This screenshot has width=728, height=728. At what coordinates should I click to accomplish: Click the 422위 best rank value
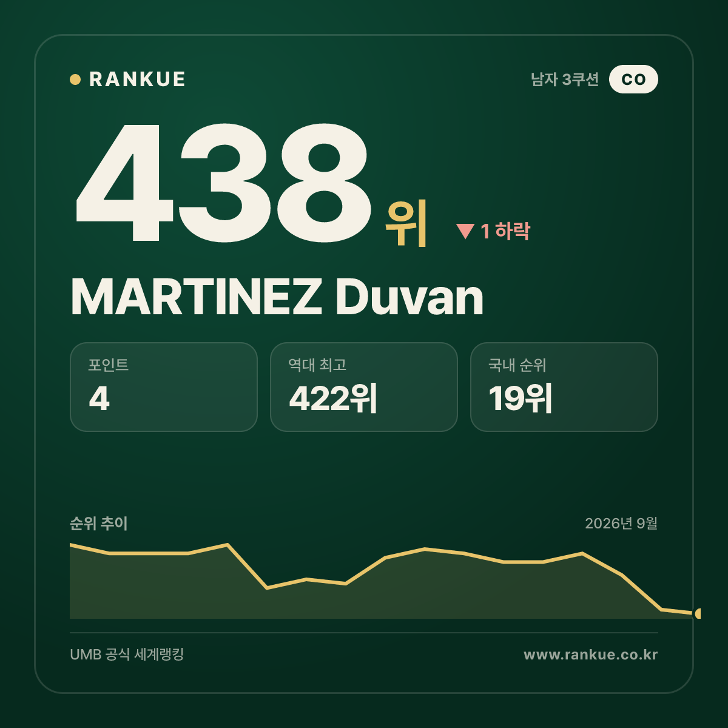pos(333,399)
